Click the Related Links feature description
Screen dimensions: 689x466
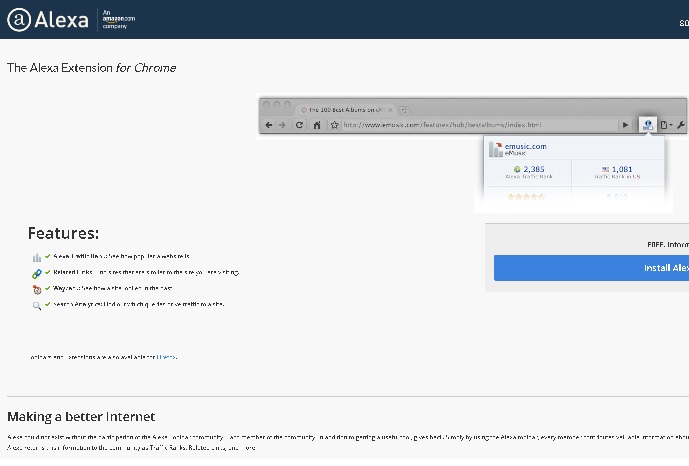tap(146, 272)
